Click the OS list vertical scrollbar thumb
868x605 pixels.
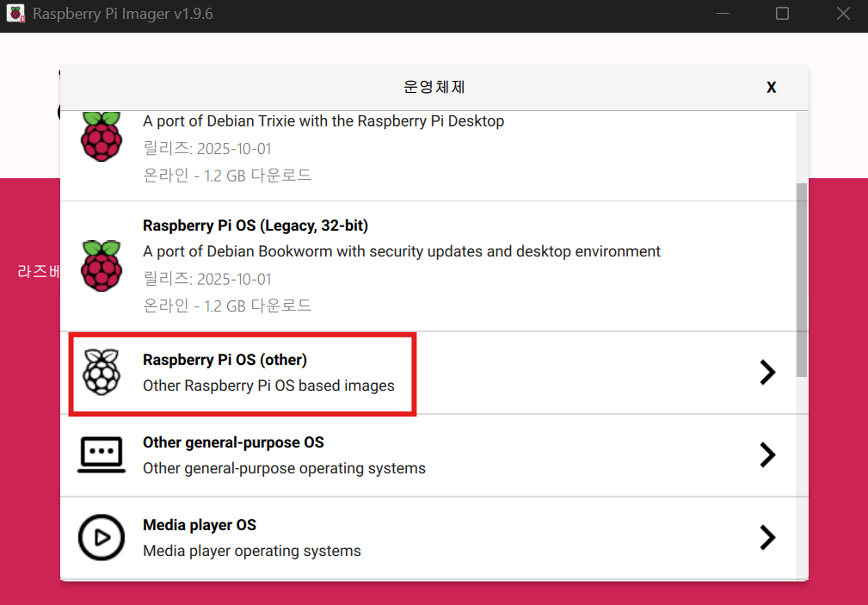pyautogui.click(x=802, y=280)
